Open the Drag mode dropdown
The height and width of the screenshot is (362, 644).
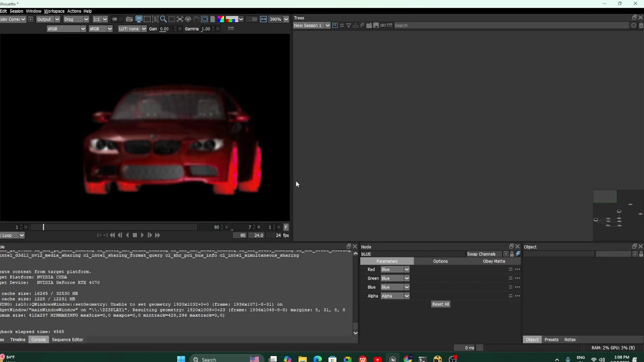tap(76, 19)
